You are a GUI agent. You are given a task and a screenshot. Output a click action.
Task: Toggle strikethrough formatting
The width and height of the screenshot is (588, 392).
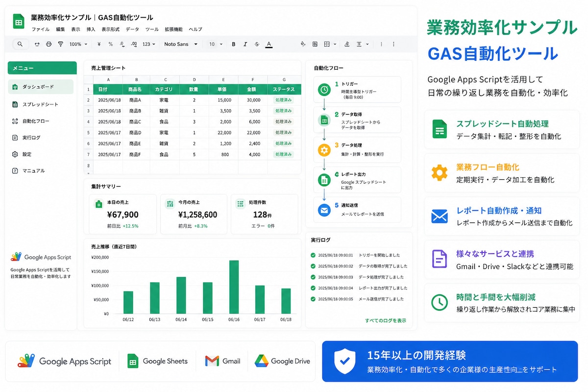tap(257, 44)
